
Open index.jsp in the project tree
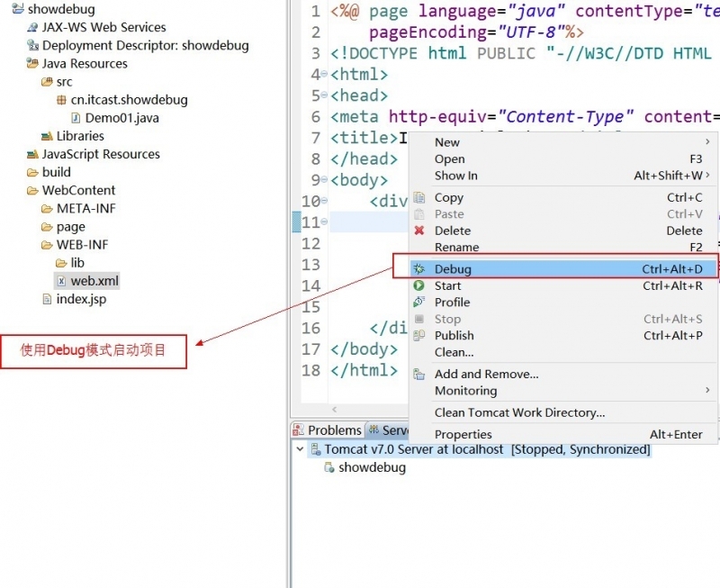click(x=81, y=299)
